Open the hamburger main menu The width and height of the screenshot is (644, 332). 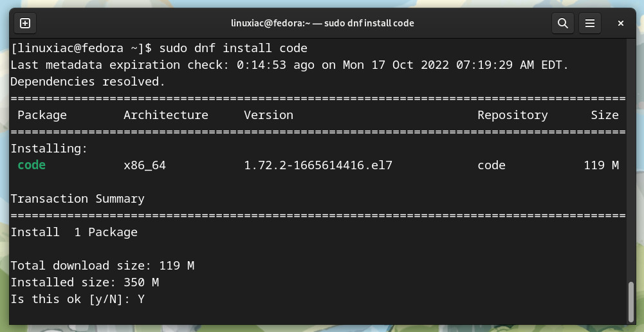590,23
